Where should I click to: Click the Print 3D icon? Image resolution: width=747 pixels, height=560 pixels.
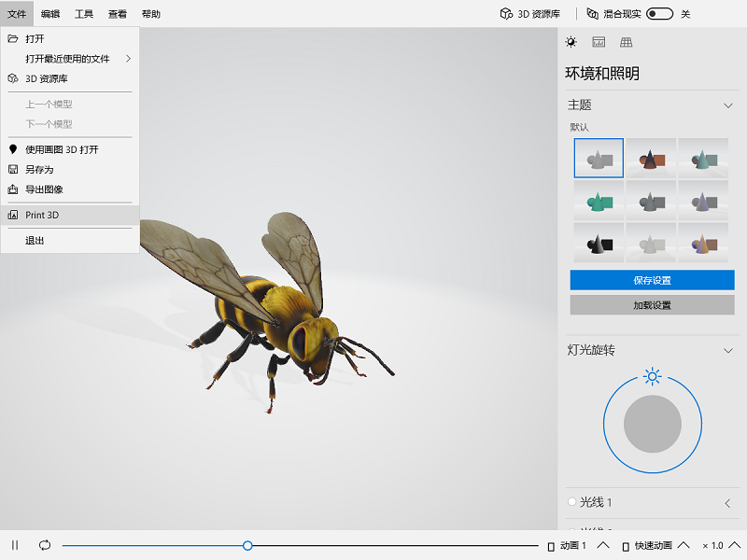(x=13, y=215)
